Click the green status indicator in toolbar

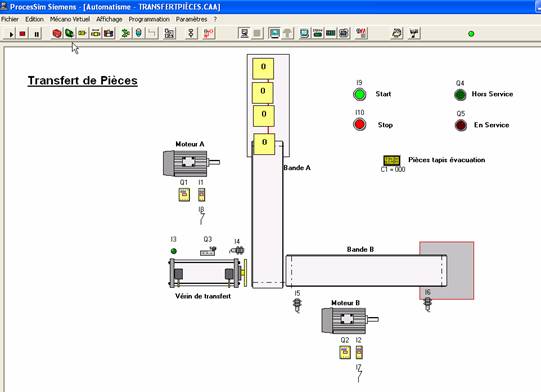point(471,34)
